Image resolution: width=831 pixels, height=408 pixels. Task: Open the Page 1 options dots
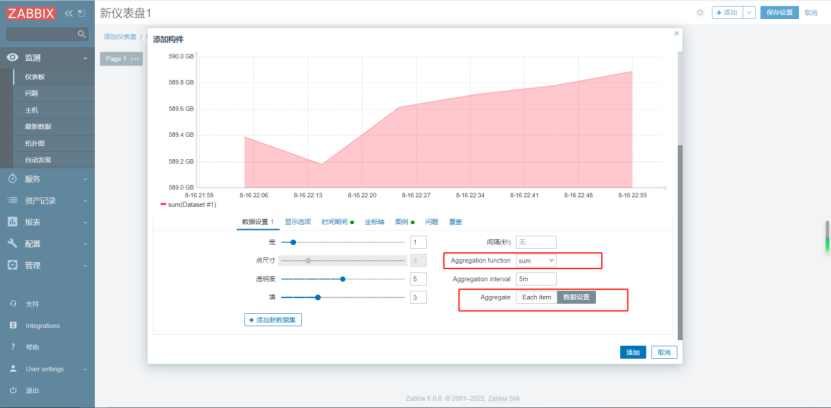135,59
